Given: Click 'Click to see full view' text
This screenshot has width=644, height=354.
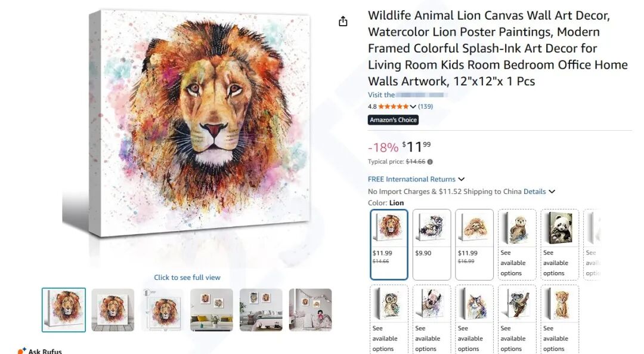Looking at the screenshot, I should 187,278.
